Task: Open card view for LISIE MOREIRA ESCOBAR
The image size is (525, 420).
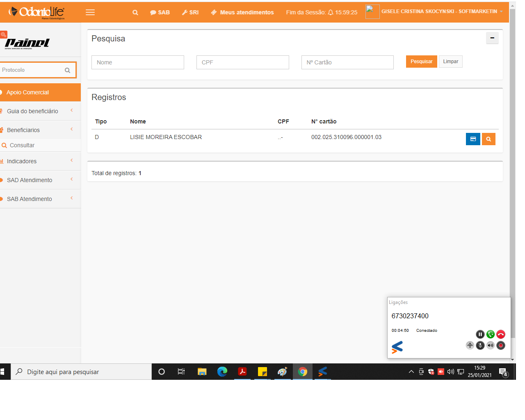Action: click(x=473, y=139)
